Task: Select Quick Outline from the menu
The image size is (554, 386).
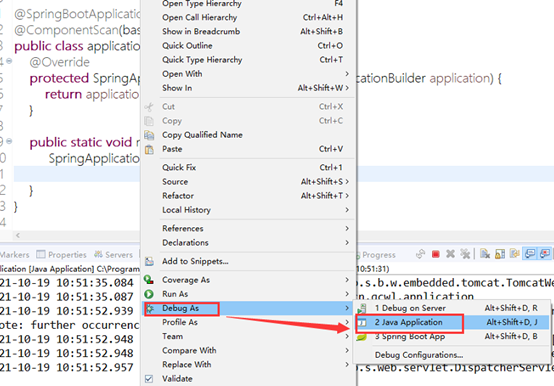Action: coord(248,45)
